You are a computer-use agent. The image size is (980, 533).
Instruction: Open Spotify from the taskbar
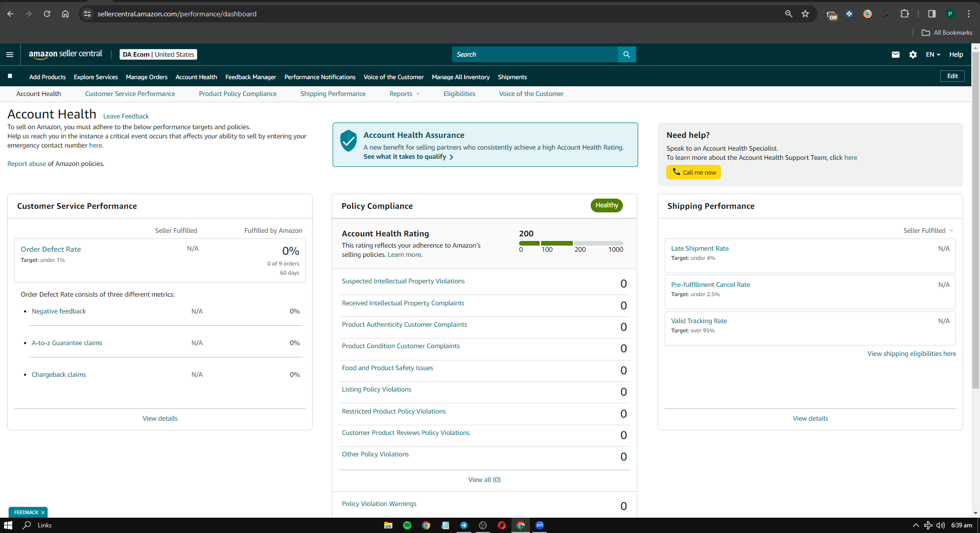407,525
